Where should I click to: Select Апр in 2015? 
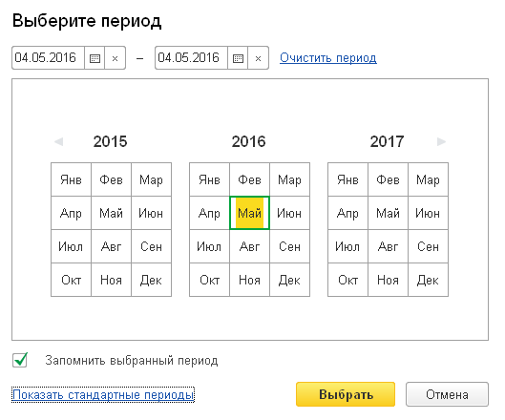pyautogui.click(x=72, y=213)
